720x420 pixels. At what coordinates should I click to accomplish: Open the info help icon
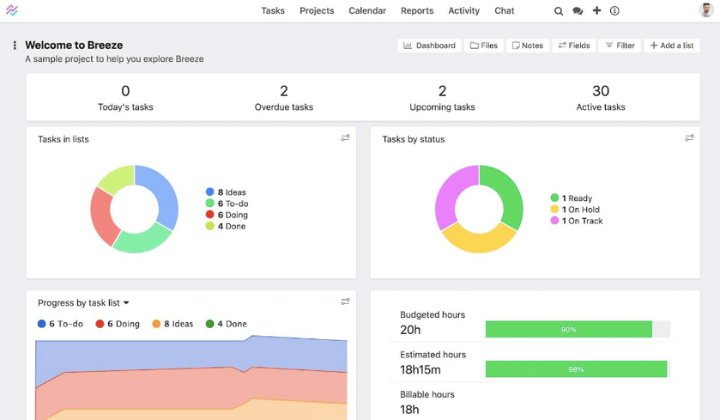[x=615, y=11]
